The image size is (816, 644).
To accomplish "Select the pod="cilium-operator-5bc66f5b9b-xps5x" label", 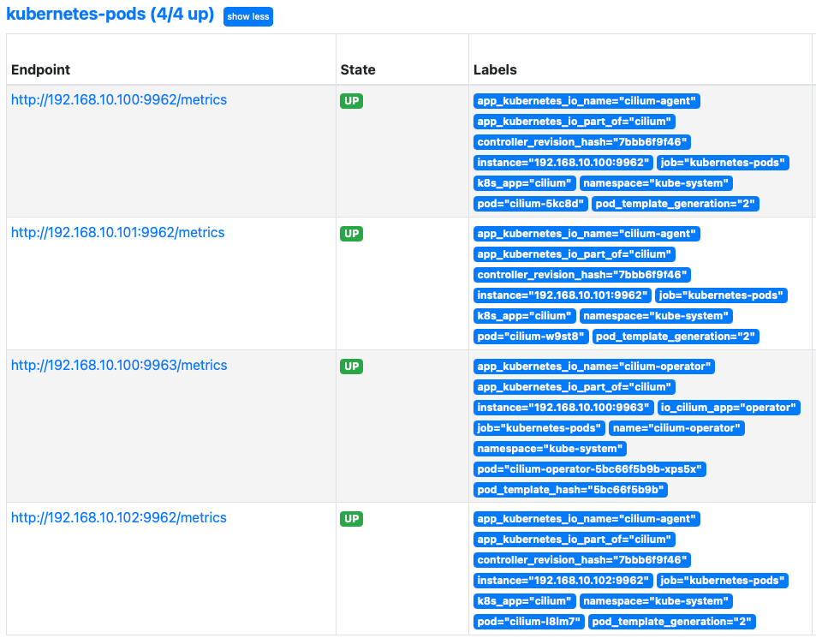I will pyautogui.click(x=590, y=469).
